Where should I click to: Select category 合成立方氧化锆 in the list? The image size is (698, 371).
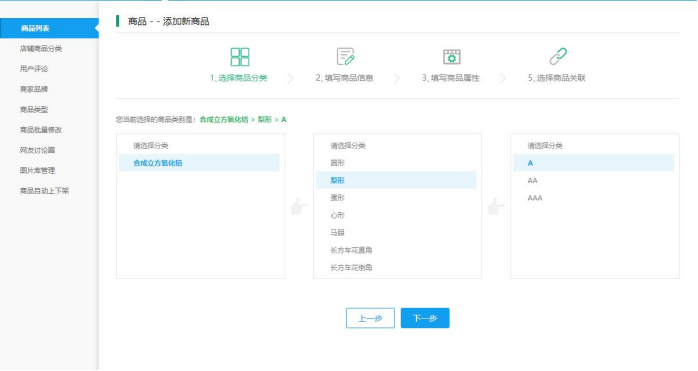pyautogui.click(x=199, y=163)
